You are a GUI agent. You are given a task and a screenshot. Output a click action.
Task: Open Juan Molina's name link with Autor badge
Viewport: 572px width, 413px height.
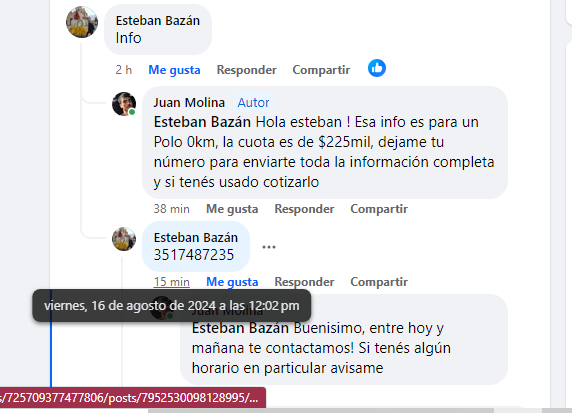189,103
